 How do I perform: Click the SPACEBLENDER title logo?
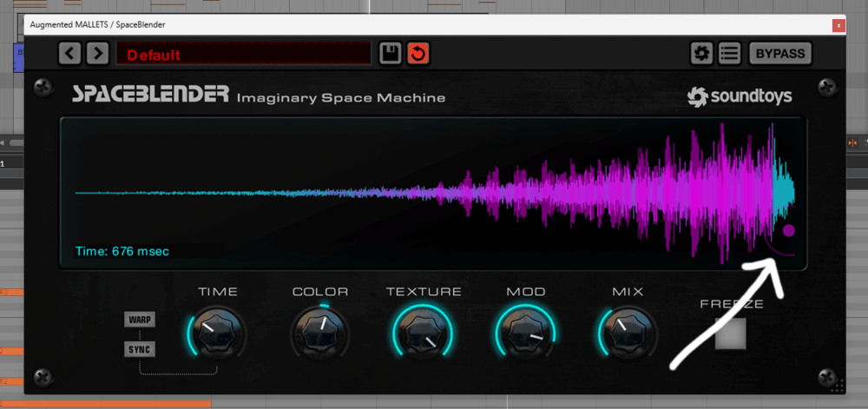[x=150, y=94]
